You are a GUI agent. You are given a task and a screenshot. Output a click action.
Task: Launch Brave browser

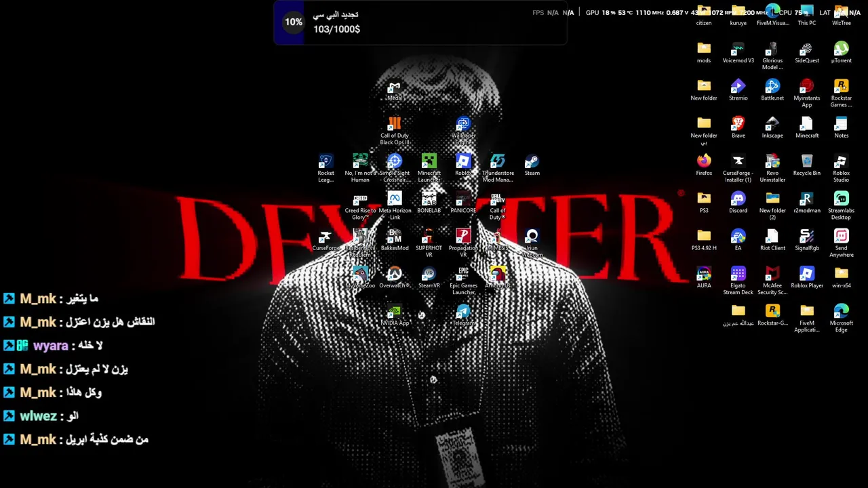click(738, 127)
